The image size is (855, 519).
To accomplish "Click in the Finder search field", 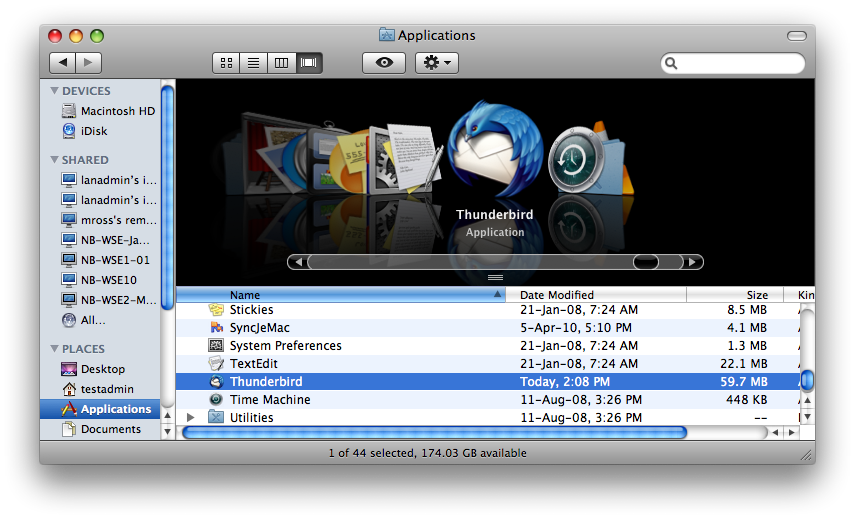I will (x=732, y=63).
